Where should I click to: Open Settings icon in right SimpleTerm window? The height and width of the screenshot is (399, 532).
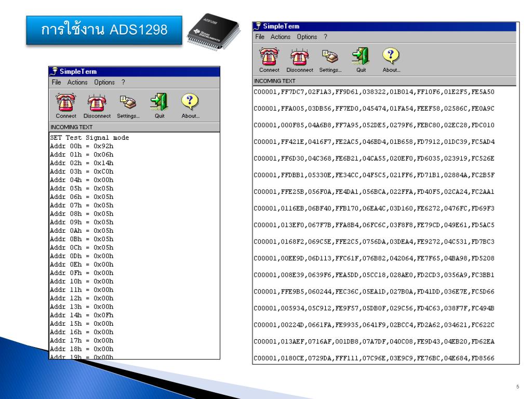[330, 56]
